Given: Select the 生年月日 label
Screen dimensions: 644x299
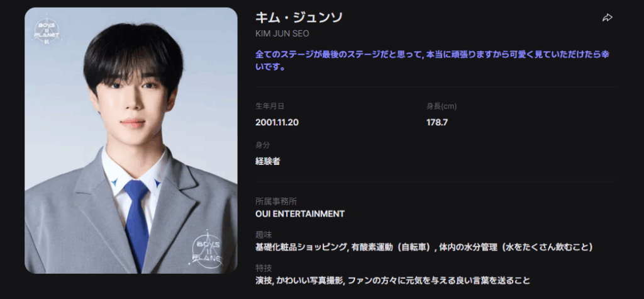Looking at the screenshot, I should 269,106.
